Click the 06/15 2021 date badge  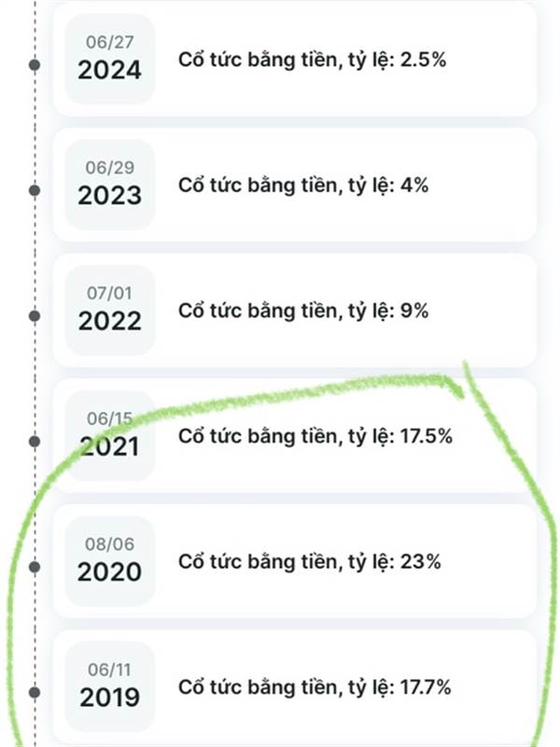click(109, 435)
